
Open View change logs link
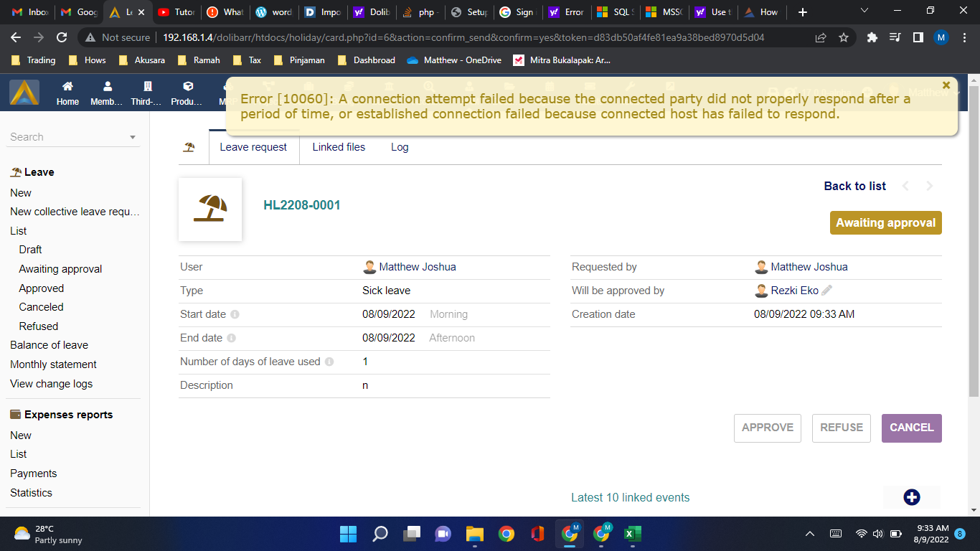click(51, 384)
